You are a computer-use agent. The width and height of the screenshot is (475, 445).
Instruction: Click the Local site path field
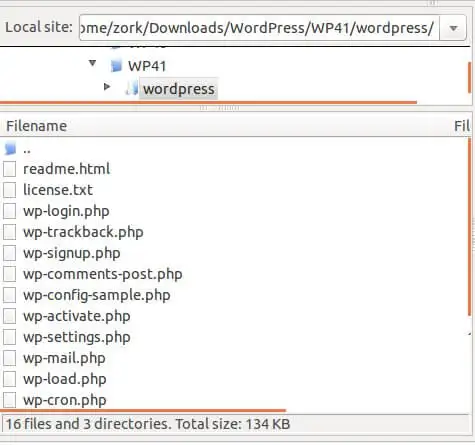tap(259, 28)
